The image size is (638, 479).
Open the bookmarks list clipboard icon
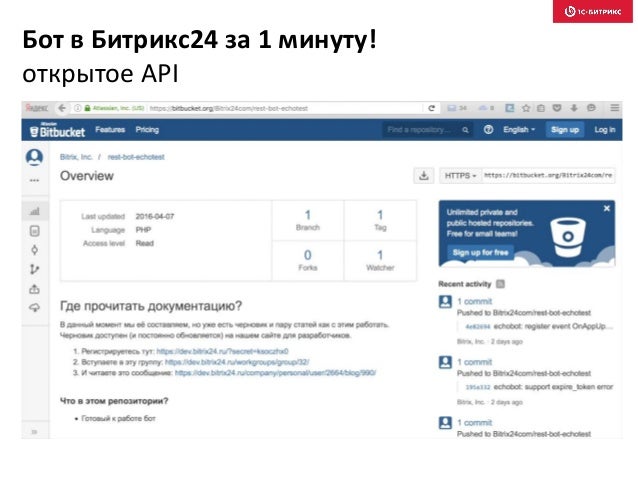tap(541, 108)
